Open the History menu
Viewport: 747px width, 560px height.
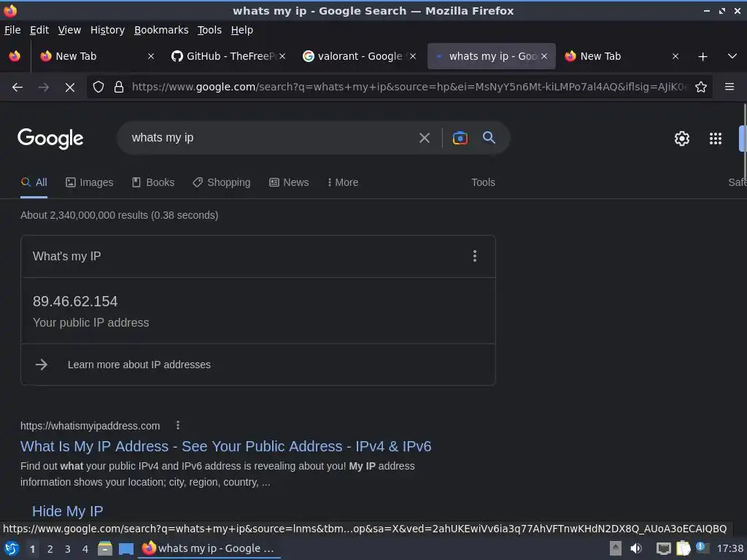point(108,30)
